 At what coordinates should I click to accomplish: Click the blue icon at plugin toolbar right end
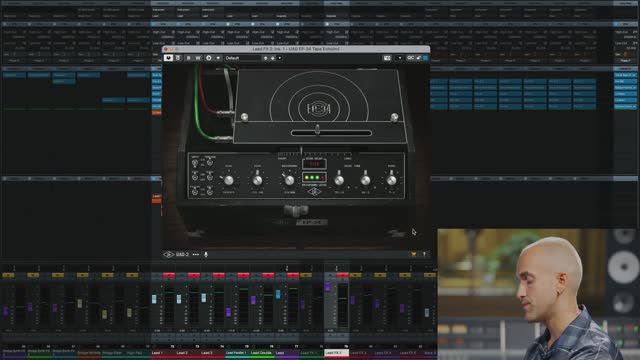[x=425, y=58]
